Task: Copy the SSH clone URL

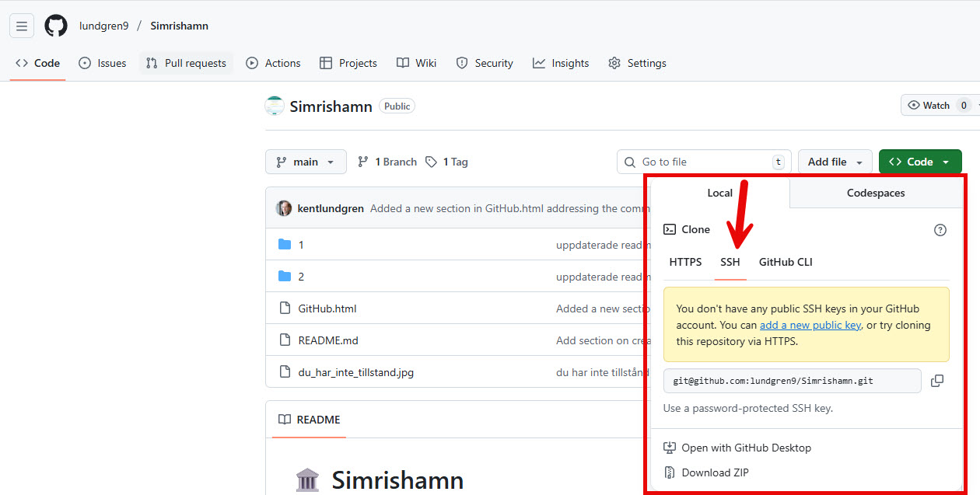Action: point(936,380)
